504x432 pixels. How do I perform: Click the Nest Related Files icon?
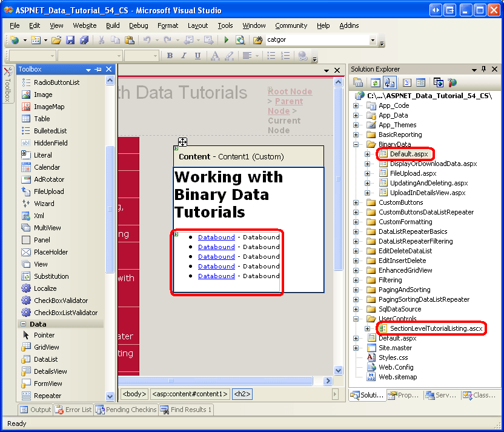[390, 83]
